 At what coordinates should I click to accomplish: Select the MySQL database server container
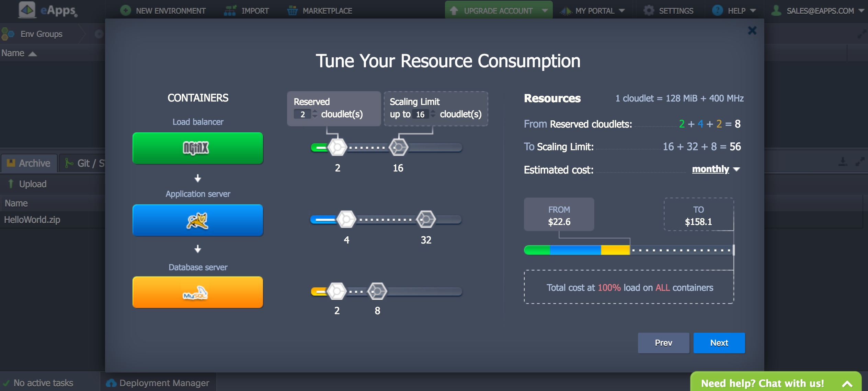tap(198, 292)
